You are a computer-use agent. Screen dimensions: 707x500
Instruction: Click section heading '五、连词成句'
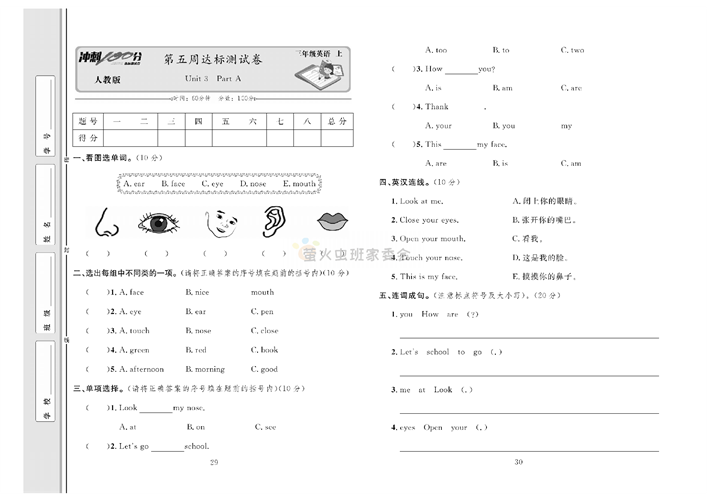(x=404, y=295)
